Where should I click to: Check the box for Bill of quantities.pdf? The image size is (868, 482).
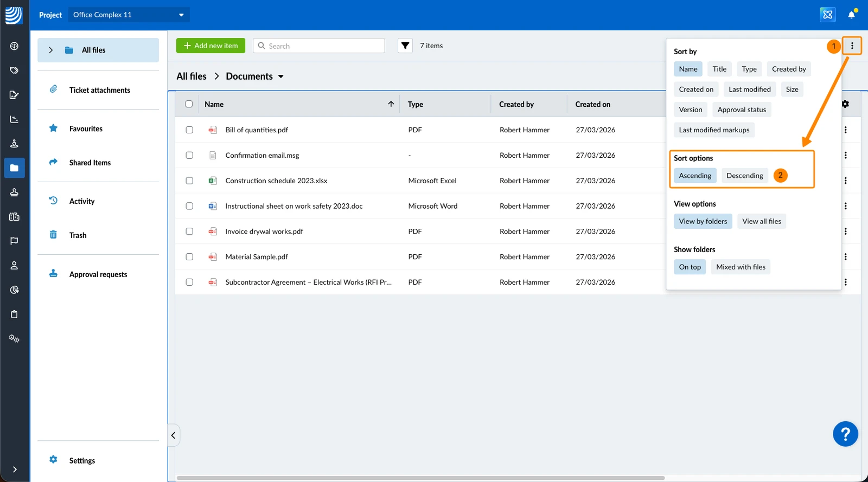[189, 130]
